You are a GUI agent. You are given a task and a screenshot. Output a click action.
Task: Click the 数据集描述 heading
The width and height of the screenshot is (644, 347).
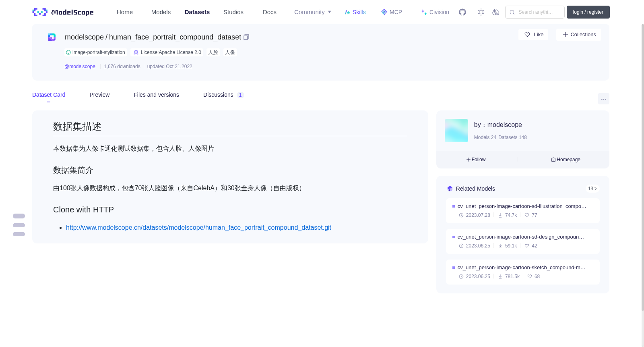pyautogui.click(x=77, y=127)
